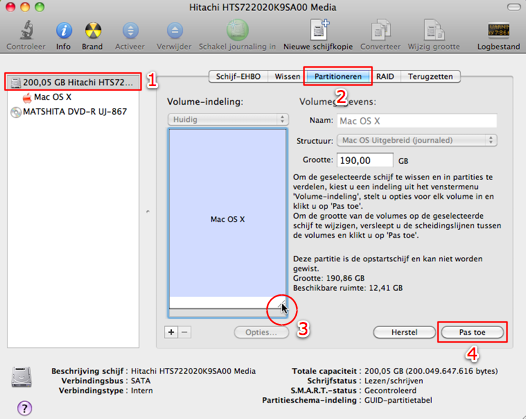The image size is (526, 419).
Task: Click 'Beschikbare ruimte: 12,41 GB' text
Action: 348,288
